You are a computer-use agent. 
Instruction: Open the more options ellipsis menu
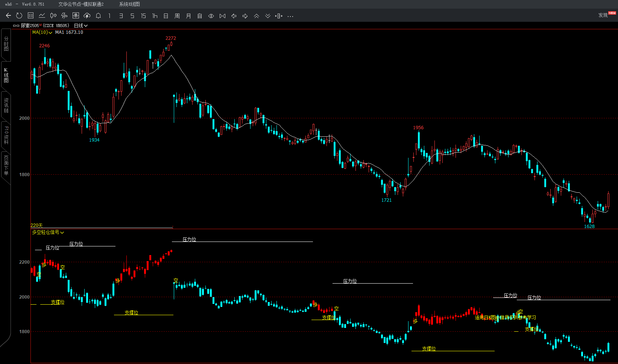point(290,16)
